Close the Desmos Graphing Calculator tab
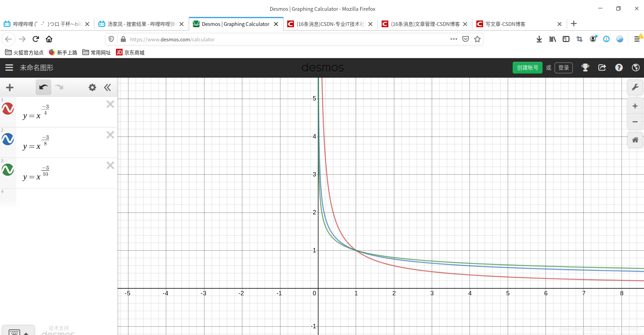Viewport: 644px width, 335px height. coord(276,24)
